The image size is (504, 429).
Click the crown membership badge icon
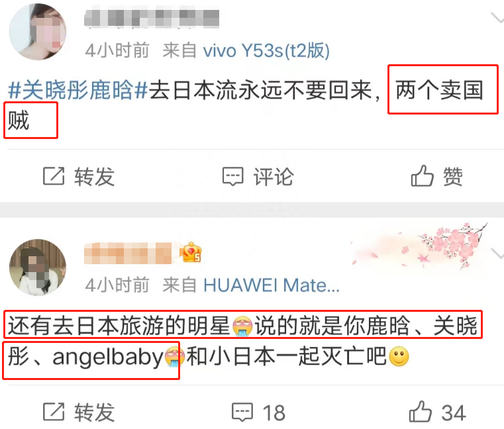point(191,252)
